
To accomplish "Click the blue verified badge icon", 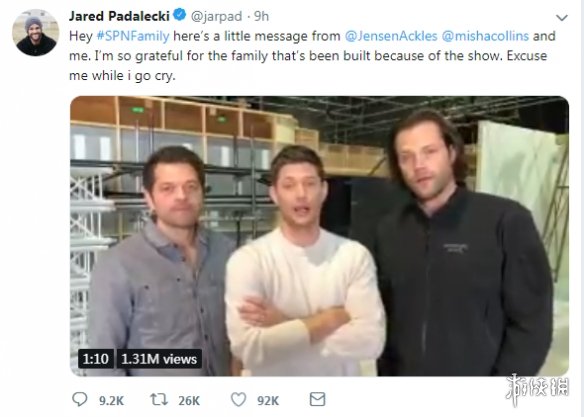I will pos(180,15).
